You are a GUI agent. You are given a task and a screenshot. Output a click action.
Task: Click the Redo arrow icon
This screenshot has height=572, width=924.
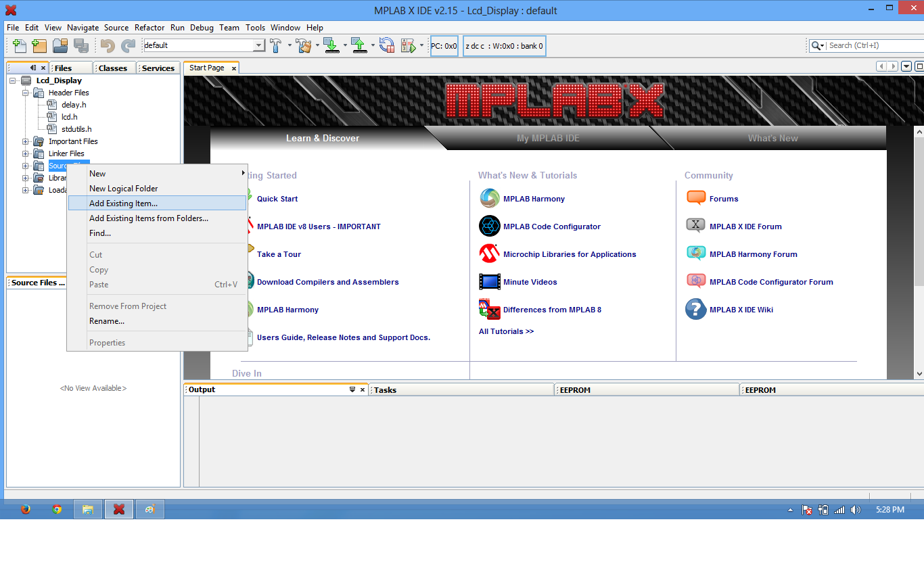tap(128, 45)
